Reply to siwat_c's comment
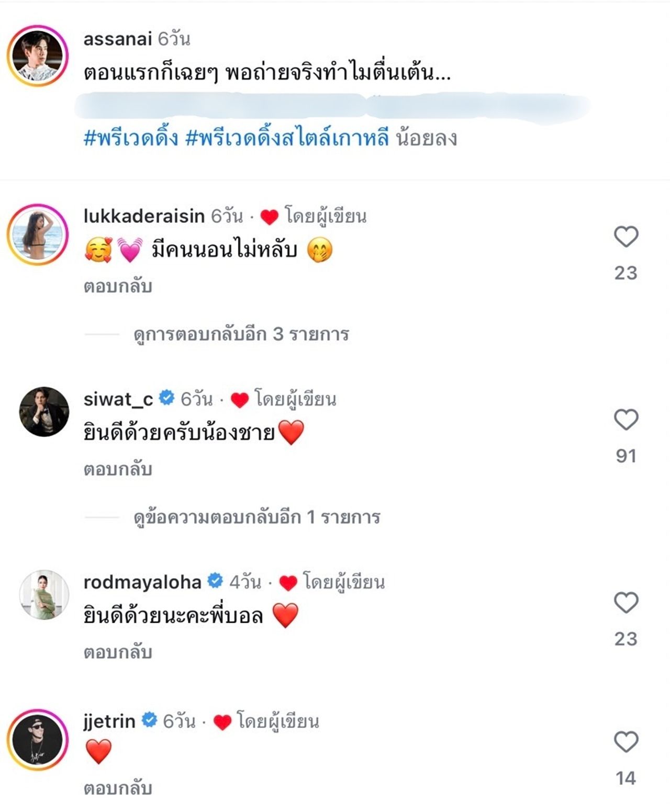The width and height of the screenshot is (670, 812). pos(118,469)
